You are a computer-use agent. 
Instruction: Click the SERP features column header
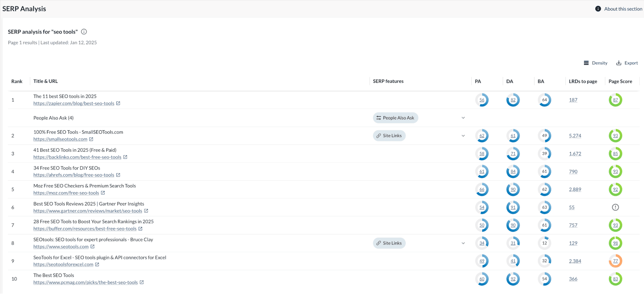(388, 81)
